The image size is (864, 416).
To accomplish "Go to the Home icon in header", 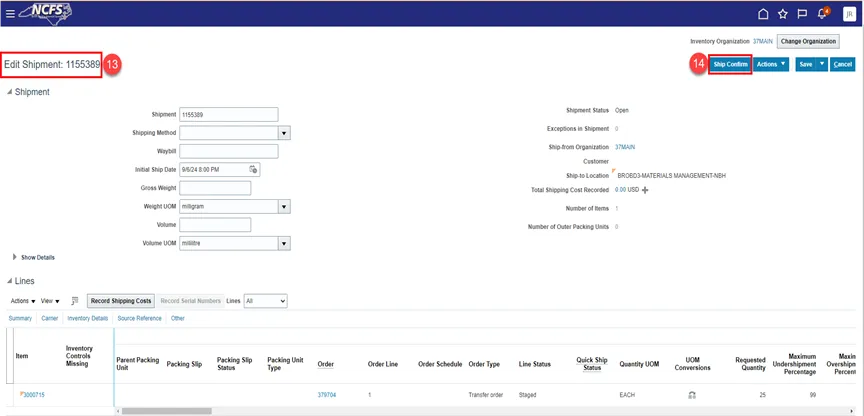I will pos(763,14).
